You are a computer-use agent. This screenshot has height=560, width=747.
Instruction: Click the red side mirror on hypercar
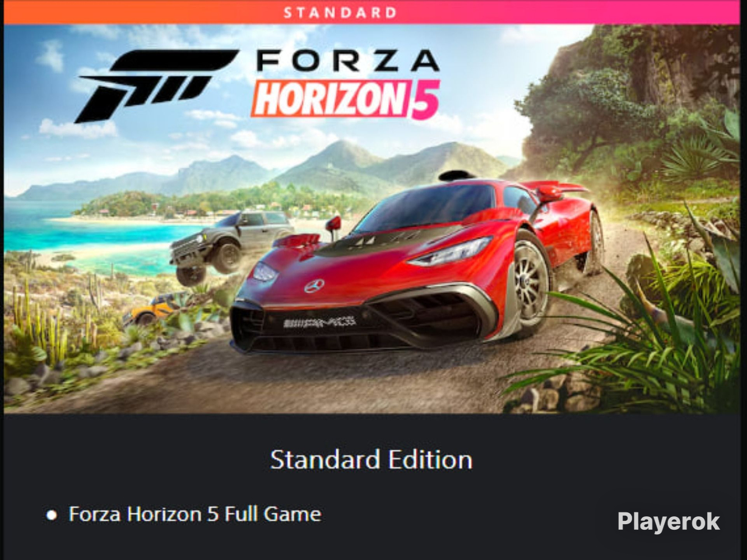pos(333,225)
